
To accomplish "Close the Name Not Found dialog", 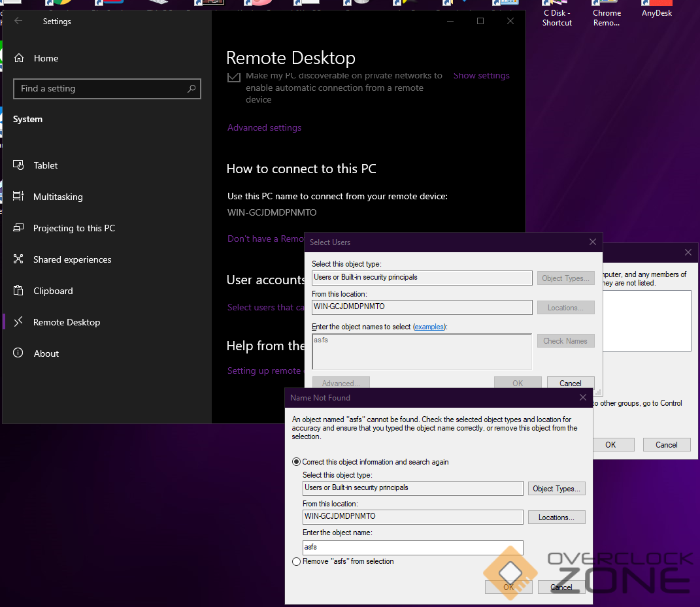I will coord(582,397).
